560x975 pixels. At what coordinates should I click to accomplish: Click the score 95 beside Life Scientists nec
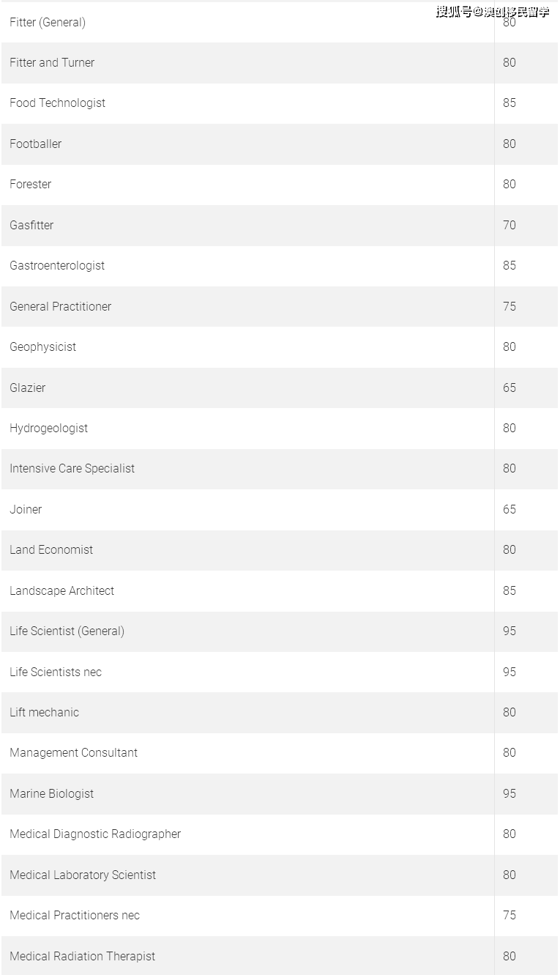click(x=509, y=672)
